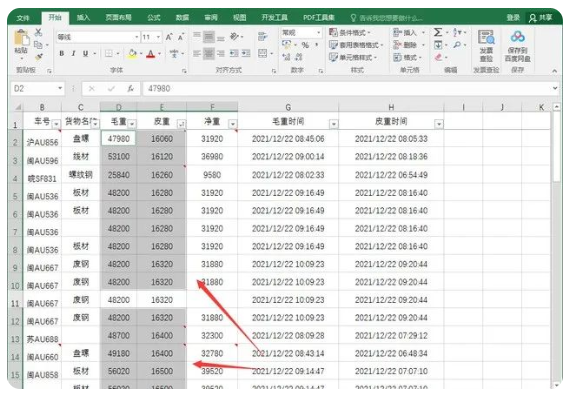This screenshot has height=405, width=573.
Task: Open the 皮重 column filter dropdown
Action: point(181,124)
